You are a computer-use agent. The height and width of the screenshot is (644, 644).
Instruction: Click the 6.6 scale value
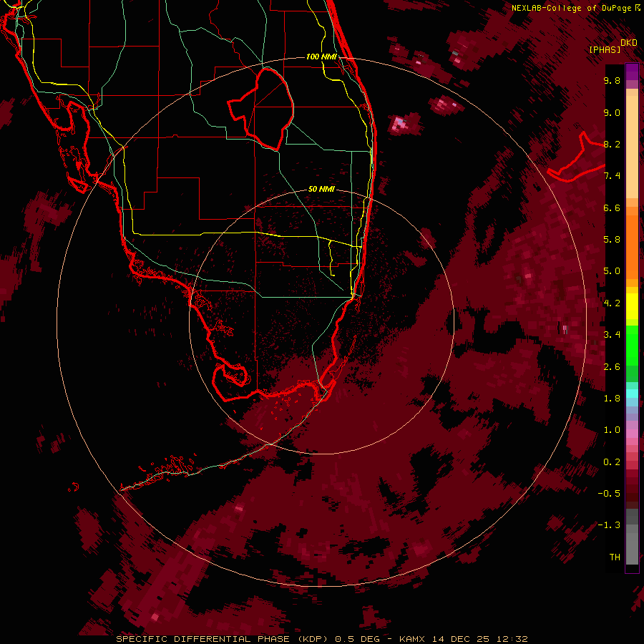[612, 208]
